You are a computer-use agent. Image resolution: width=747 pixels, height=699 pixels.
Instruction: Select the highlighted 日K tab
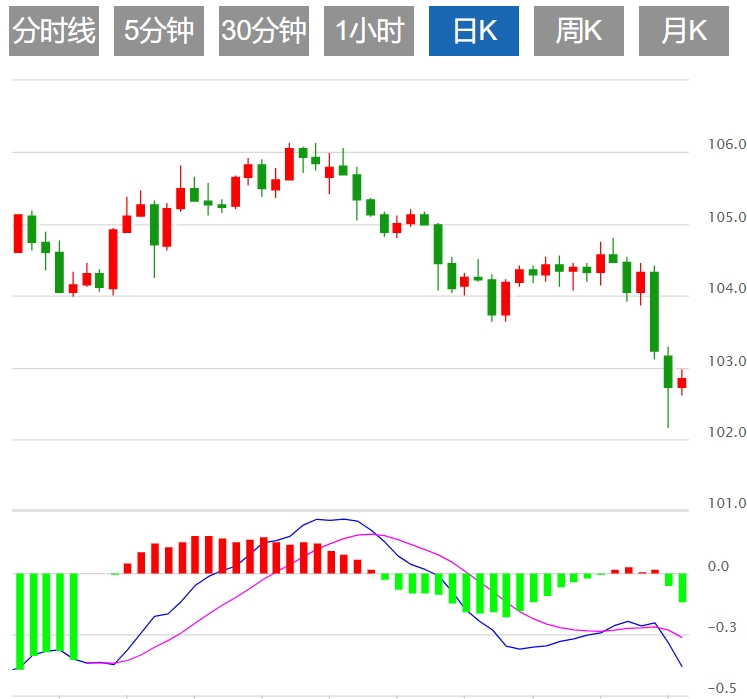click(474, 31)
